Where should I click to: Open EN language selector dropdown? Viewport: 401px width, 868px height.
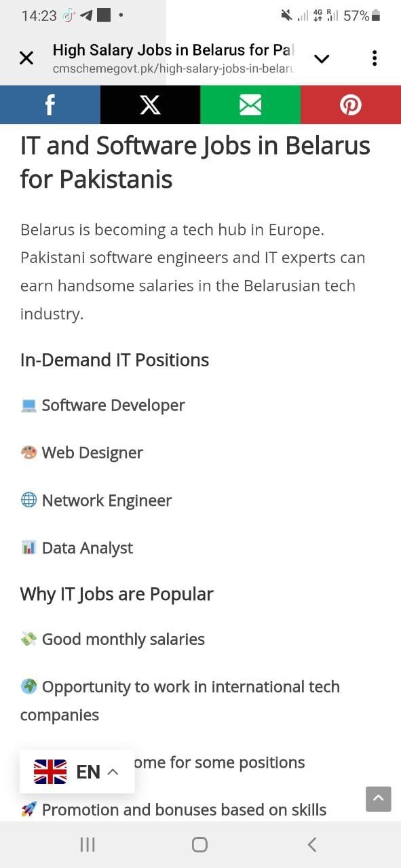click(x=77, y=772)
